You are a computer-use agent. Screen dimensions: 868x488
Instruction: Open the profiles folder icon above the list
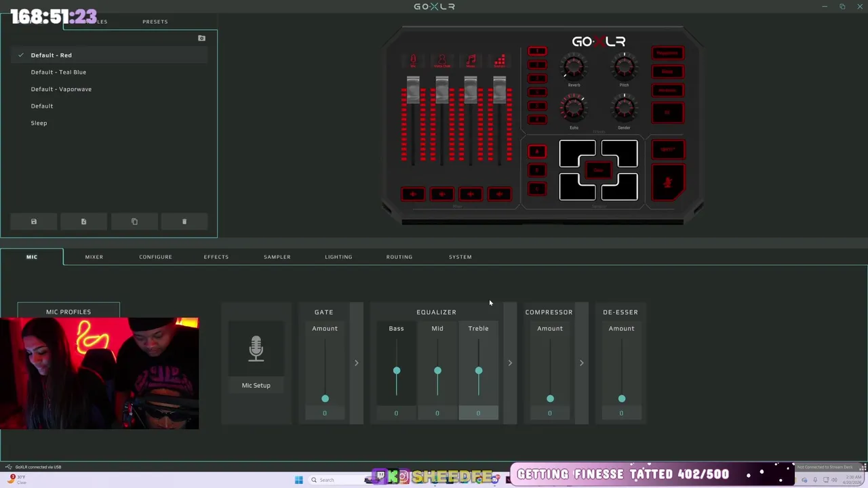point(201,38)
